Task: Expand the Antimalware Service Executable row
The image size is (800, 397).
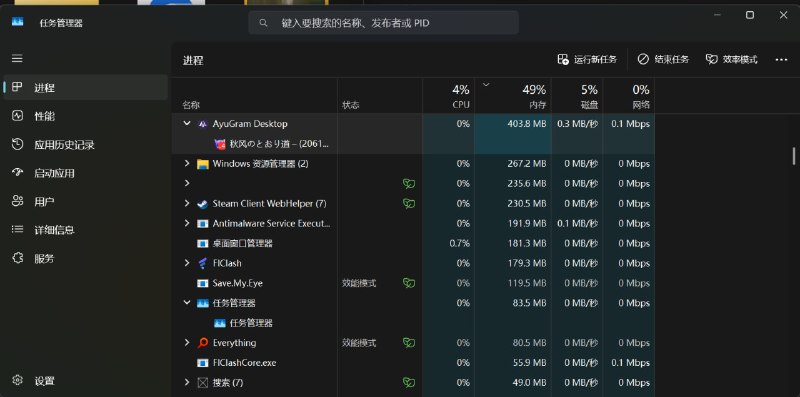Action: pos(187,223)
